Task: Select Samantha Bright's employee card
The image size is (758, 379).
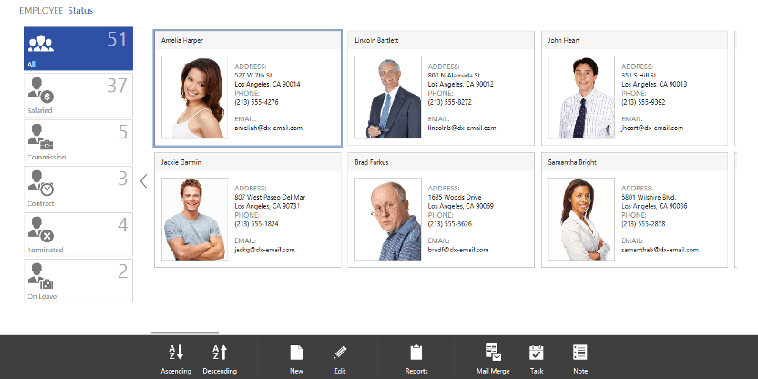Action: click(x=634, y=210)
